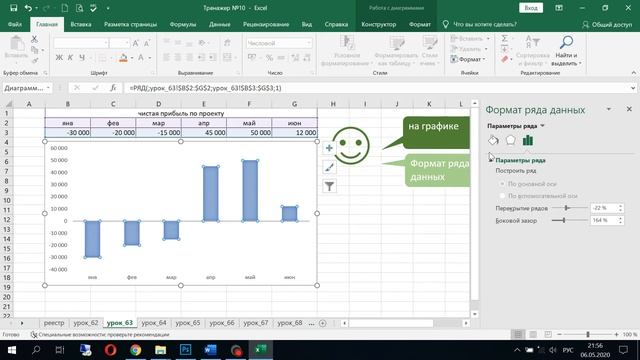The width and height of the screenshot is (640, 360).
Task: Adjust the Перекрытие рядов slider
Action: point(567,208)
